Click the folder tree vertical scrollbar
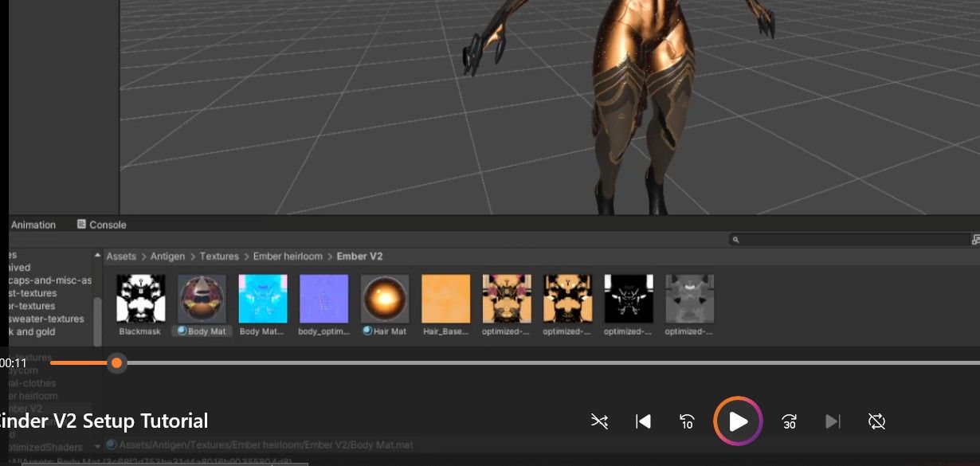Screen dimensions: 980x466 [98, 321]
